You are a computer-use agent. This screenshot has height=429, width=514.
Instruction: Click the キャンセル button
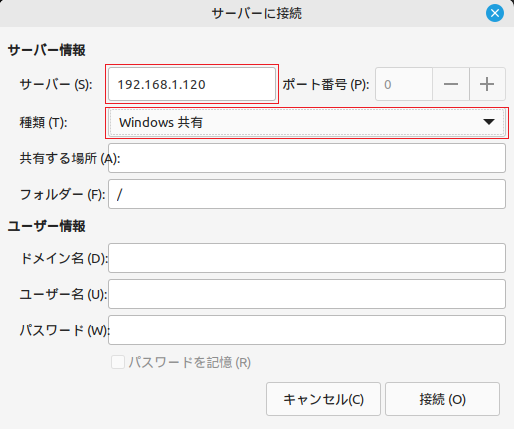pyautogui.click(x=323, y=399)
